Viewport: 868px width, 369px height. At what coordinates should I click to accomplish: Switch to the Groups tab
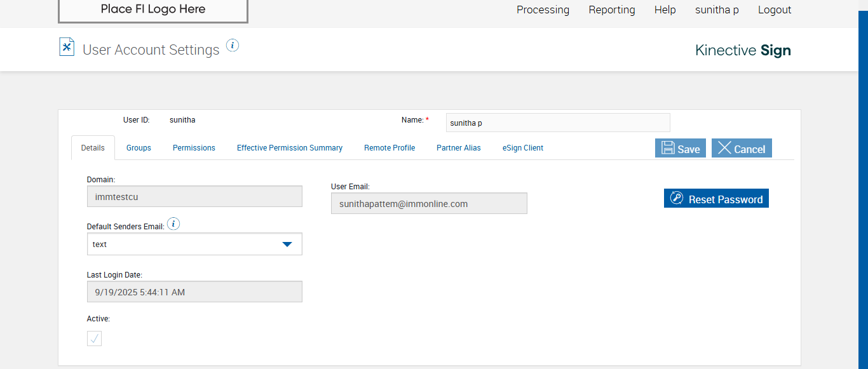click(x=139, y=148)
